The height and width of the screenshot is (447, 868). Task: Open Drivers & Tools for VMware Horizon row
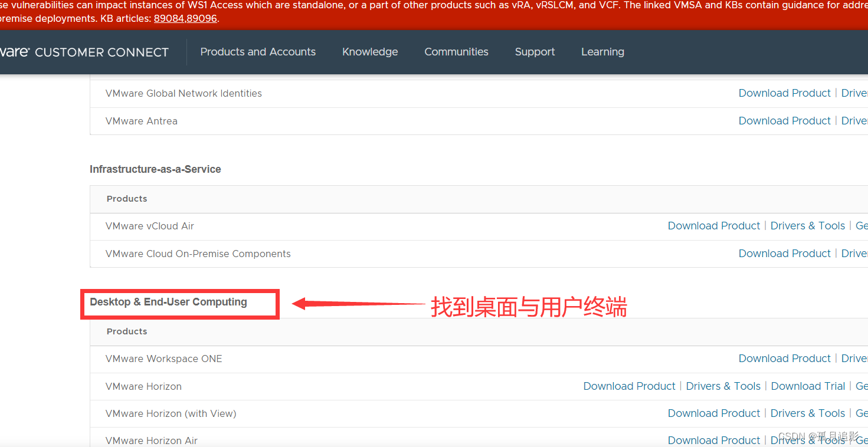click(723, 386)
